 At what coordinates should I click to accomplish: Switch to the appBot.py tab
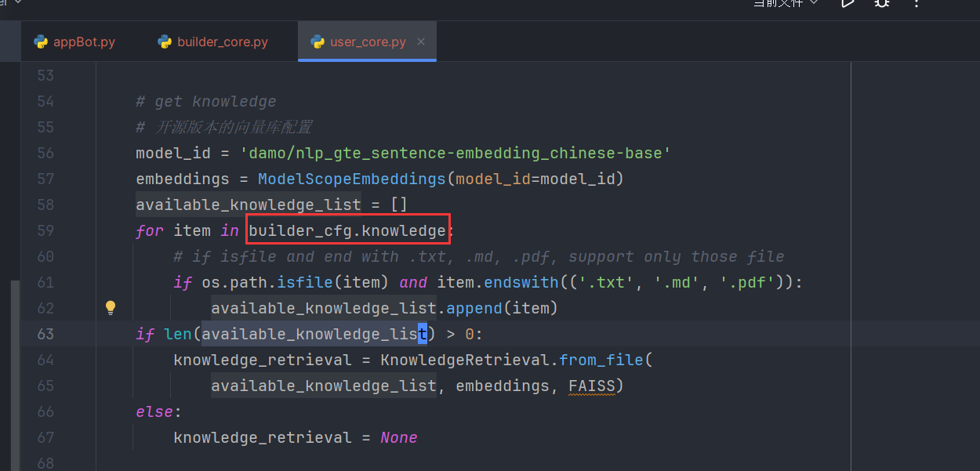point(74,42)
